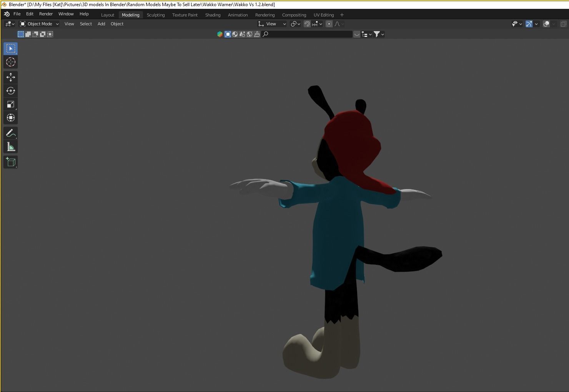Click the droplets icon beside the globe
This screenshot has width=569, height=392.
point(242,34)
